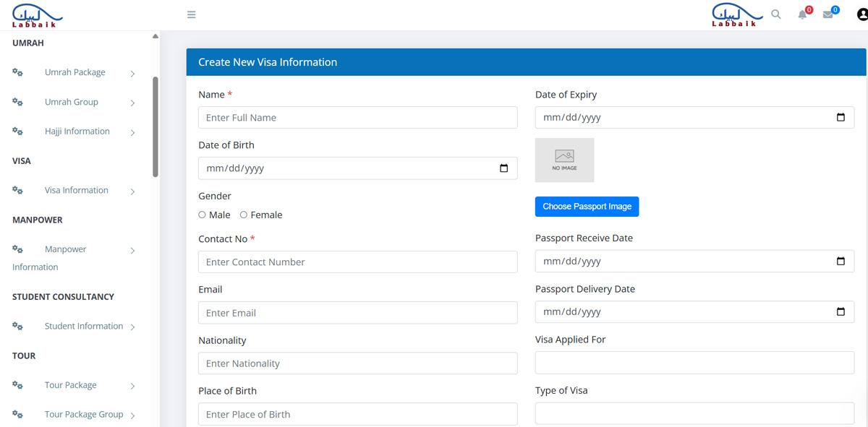Open the Date of Birth calendar picker icon
Viewport: 868px width, 427px height.
tap(504, 168)
